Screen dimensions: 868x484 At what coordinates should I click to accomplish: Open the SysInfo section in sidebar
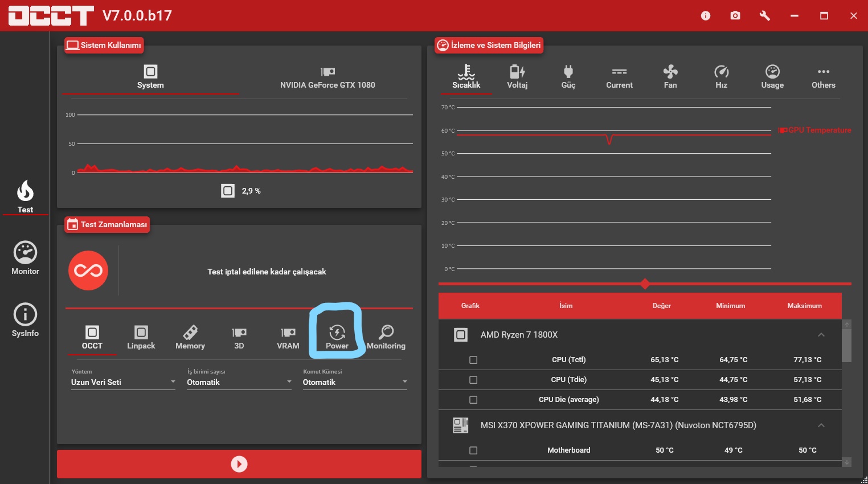[25, 320]
